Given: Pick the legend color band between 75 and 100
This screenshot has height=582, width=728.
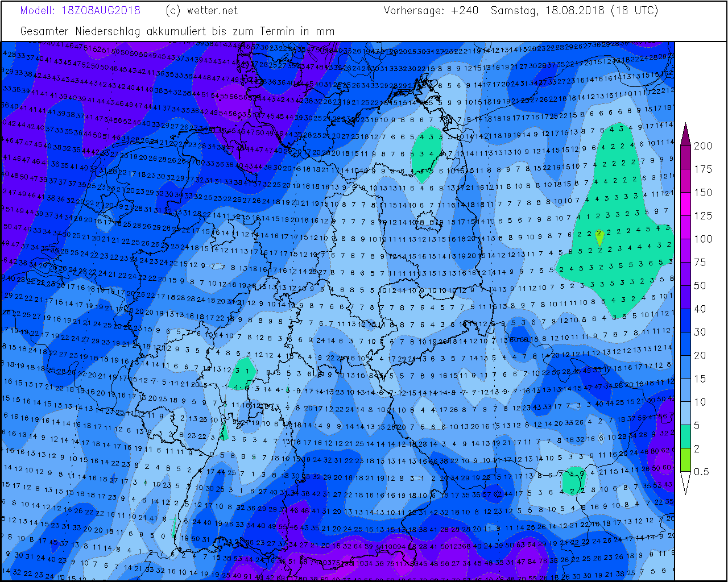Looking at the screenshot, I should click(x=686, y=251).
